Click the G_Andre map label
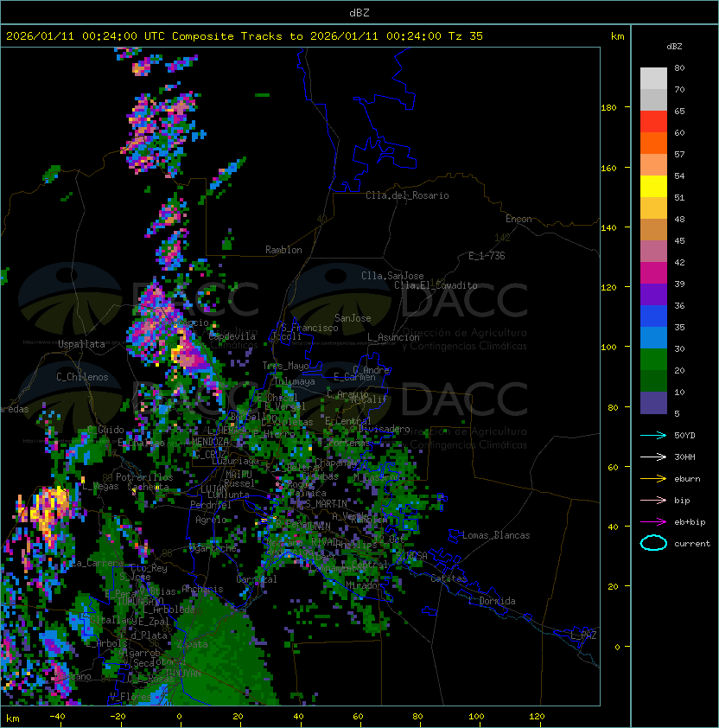Image resolution: width=719 pixels, height=728 pixels. [371, 370]
